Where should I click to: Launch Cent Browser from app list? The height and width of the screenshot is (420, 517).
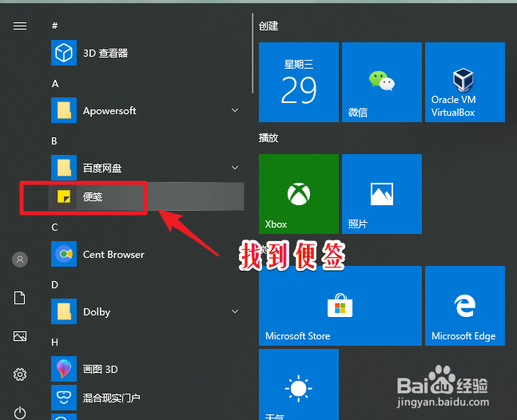click(x=147, y=254)
